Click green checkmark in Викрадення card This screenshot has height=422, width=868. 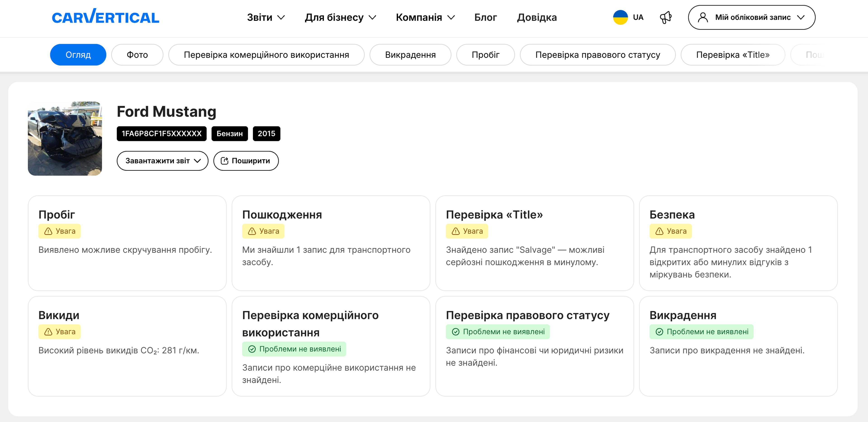659,332
